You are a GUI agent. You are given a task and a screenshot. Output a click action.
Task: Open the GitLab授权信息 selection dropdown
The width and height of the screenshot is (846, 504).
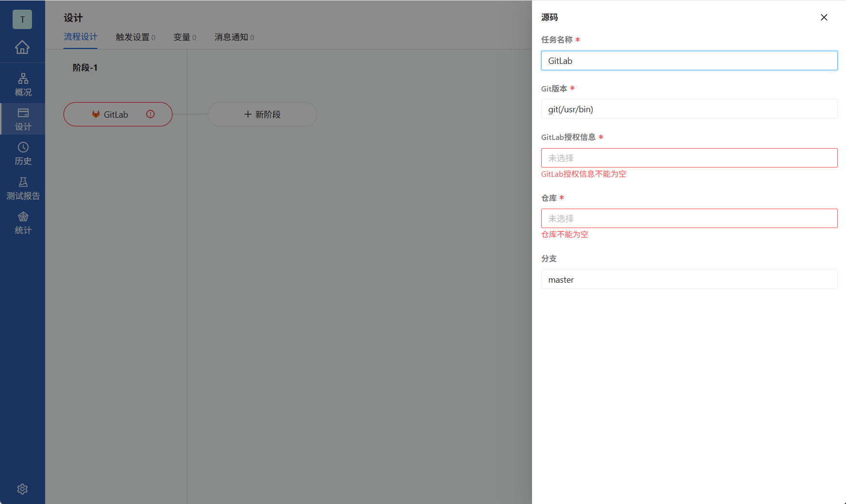coord(689,158)
